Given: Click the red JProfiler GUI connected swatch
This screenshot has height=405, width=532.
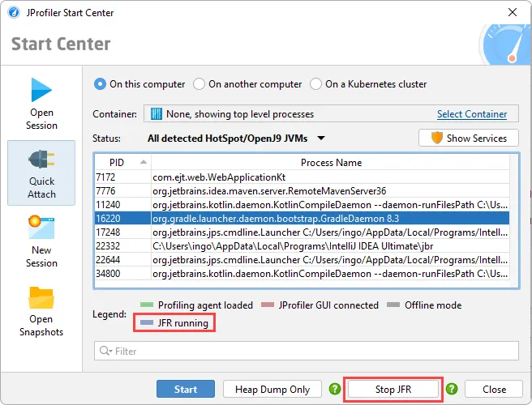Looking at the screenshot, I should pos(268,305).
